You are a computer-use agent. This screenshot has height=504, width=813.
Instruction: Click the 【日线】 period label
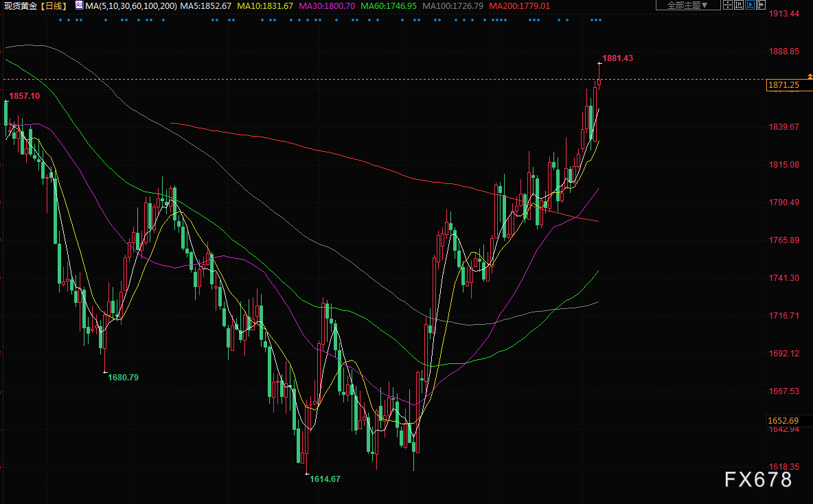click(54, 5)
